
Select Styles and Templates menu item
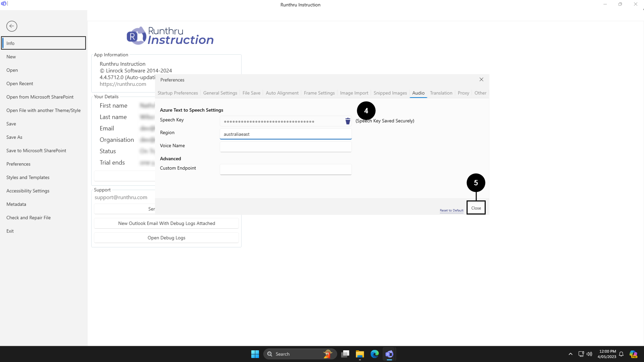point(28,177)
